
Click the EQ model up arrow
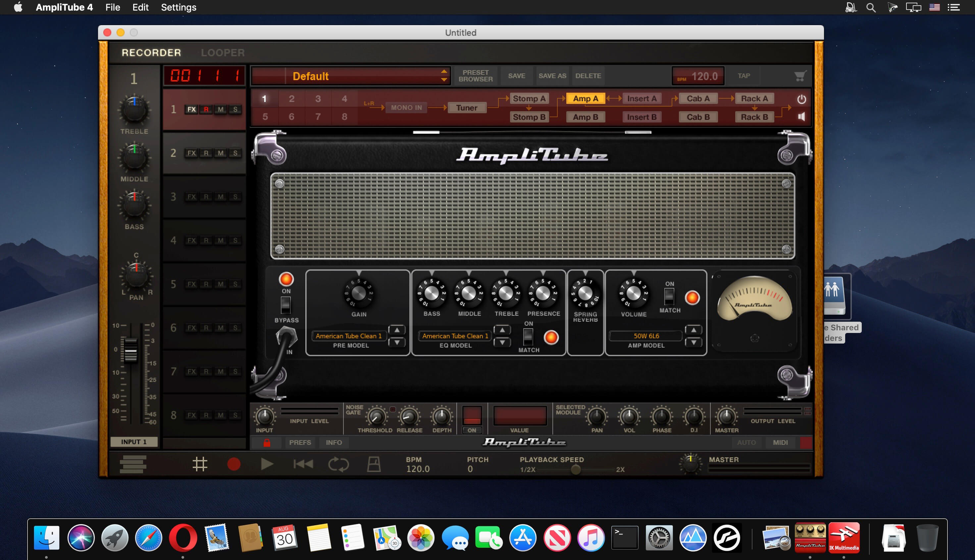(x=502, y=330)
